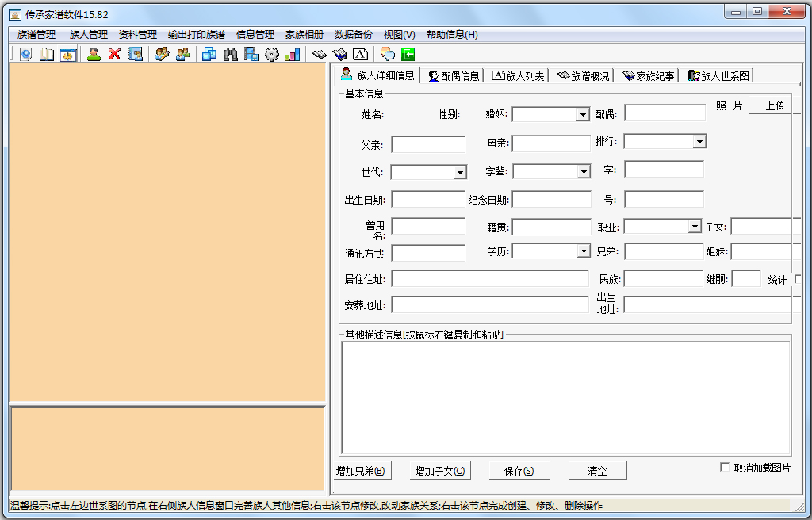Viewport: 812px width, 520px height.
Task: Switch to the 家族纪事 tab
Action: [649, 75]
